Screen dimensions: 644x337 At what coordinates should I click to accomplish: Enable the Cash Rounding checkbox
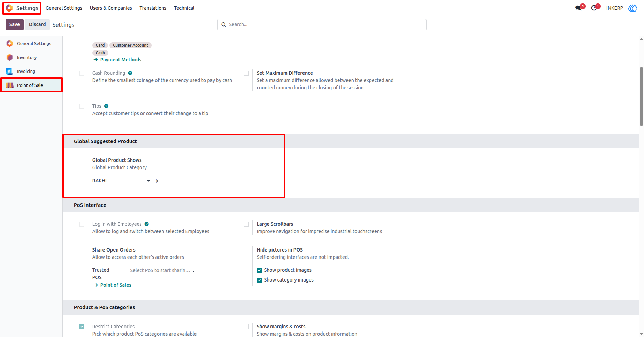point(82,73)
